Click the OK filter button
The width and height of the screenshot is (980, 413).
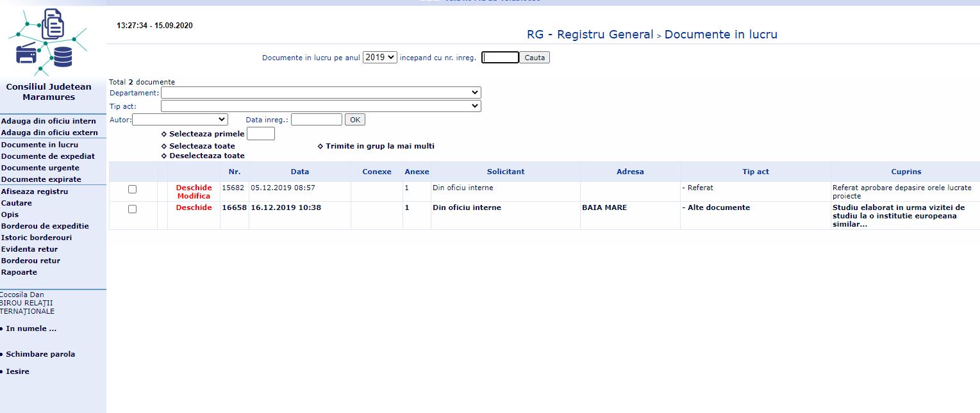(x=354, y=120)
